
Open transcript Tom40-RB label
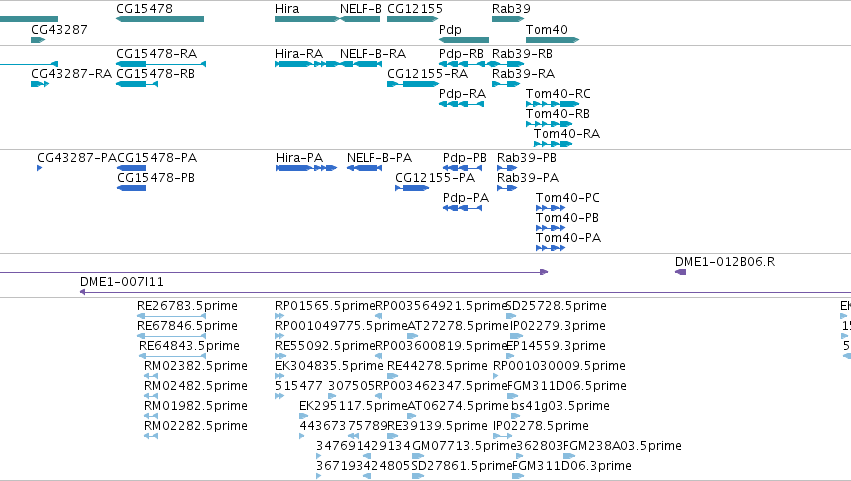tap(558, 114)
